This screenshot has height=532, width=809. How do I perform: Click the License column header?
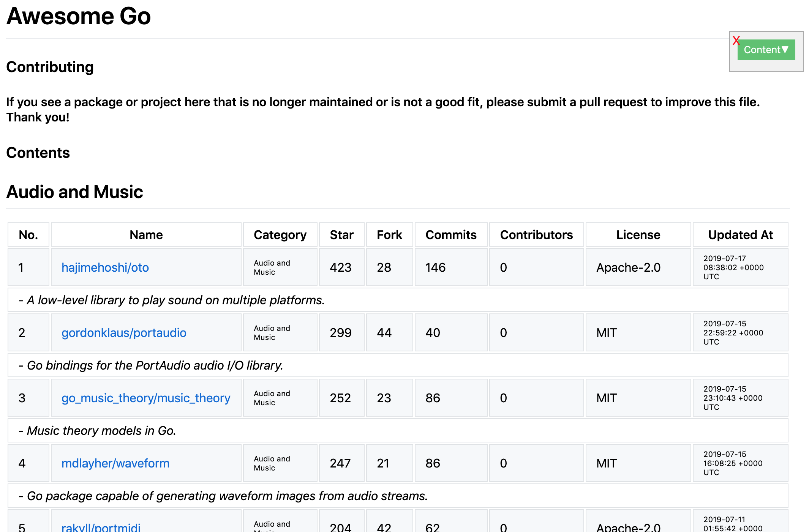pyautogui.click(x=638, y=235)
